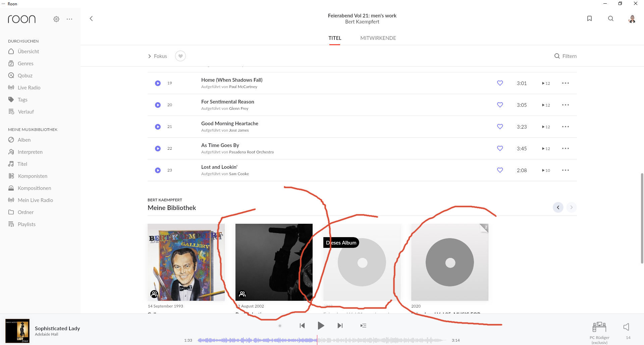644x345 pixels.
Task: Open Glenn Frey artist link
Action: pos(239,109)
